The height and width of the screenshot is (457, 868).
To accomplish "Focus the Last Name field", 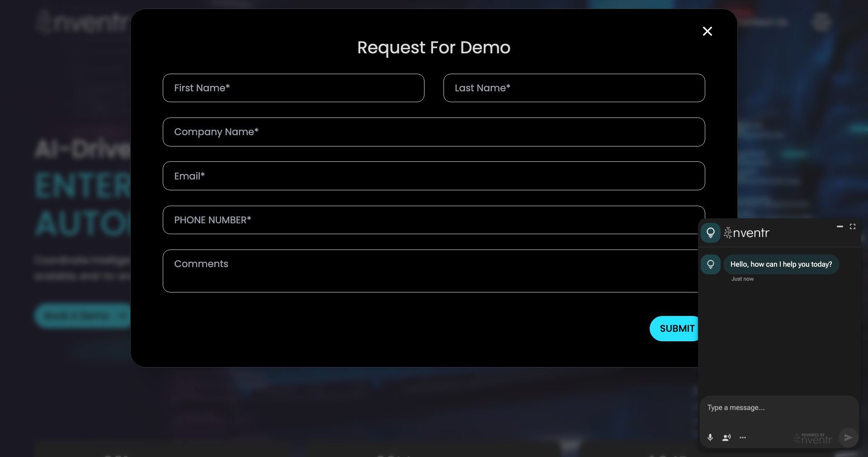I will (x=574, y=88).
